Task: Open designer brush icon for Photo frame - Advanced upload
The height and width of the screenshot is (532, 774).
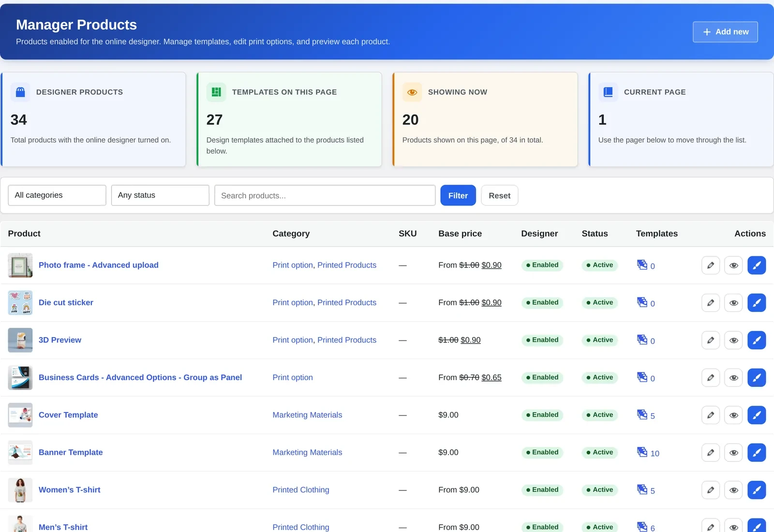Action: tap(757, 265)
